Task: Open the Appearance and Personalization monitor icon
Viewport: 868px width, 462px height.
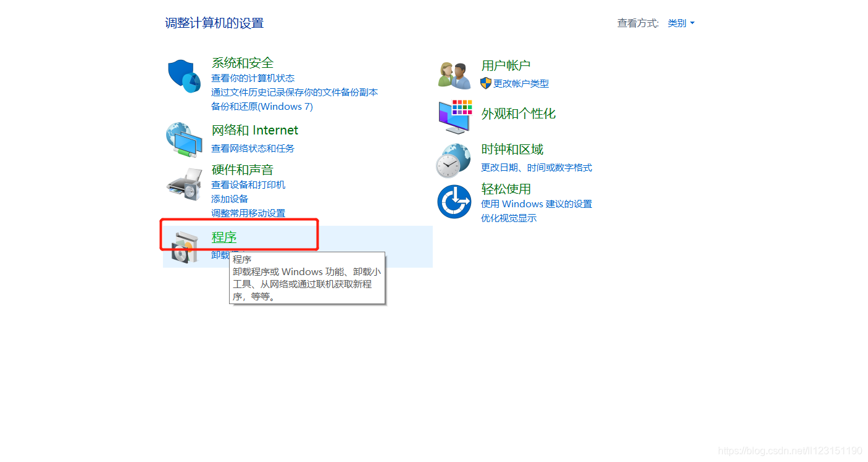Action: (x=454, y=116)
